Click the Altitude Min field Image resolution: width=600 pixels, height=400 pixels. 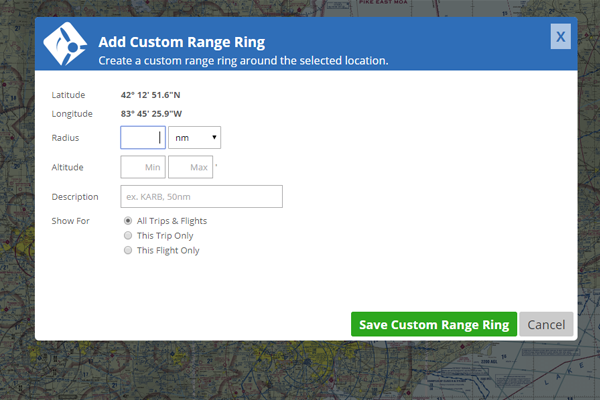click(143, 167)
